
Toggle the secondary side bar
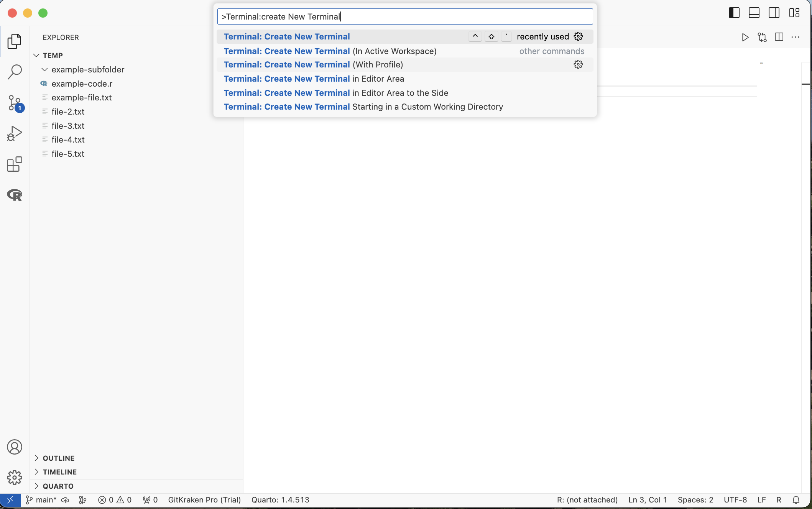774,13
